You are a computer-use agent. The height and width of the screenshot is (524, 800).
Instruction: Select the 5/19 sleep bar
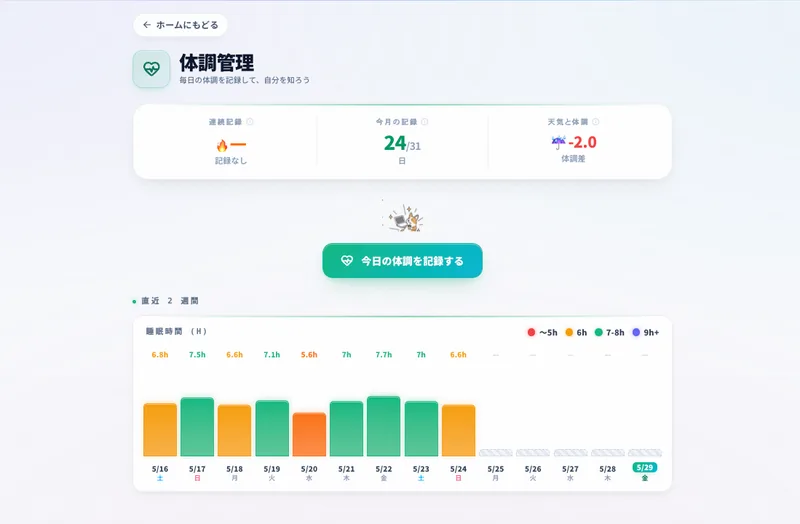pyautogui.click(x=272, y=429)
